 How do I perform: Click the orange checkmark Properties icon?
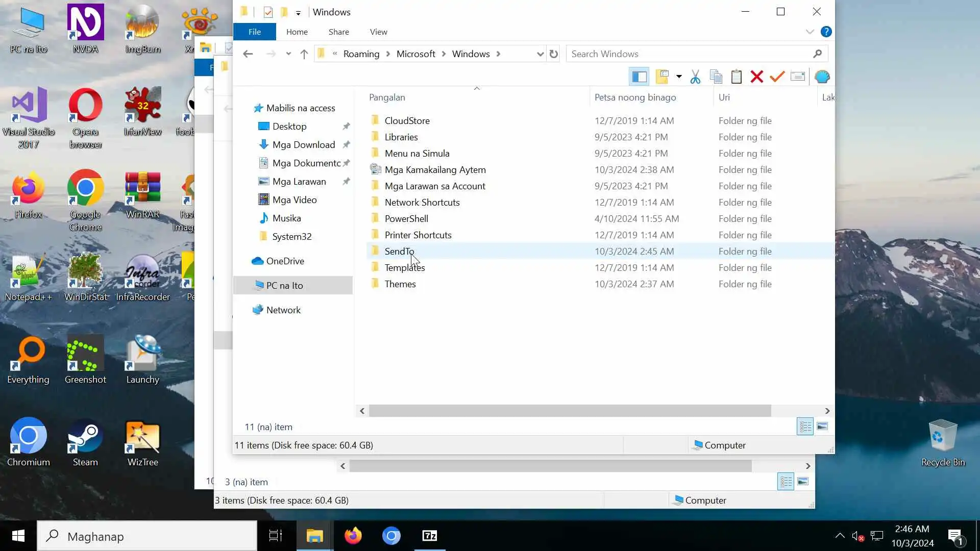click(777, 77)
